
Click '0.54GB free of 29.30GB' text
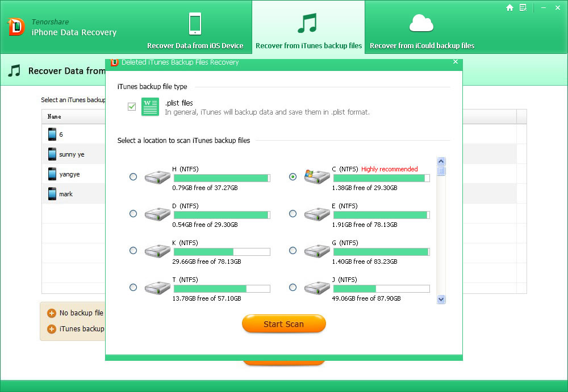point(205,225)
